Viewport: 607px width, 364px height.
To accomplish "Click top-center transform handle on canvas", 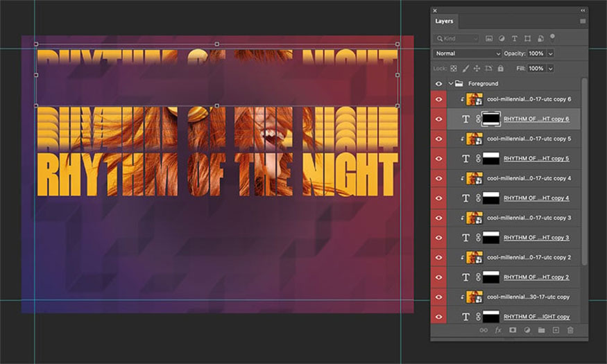I will [x=216, y=44].
